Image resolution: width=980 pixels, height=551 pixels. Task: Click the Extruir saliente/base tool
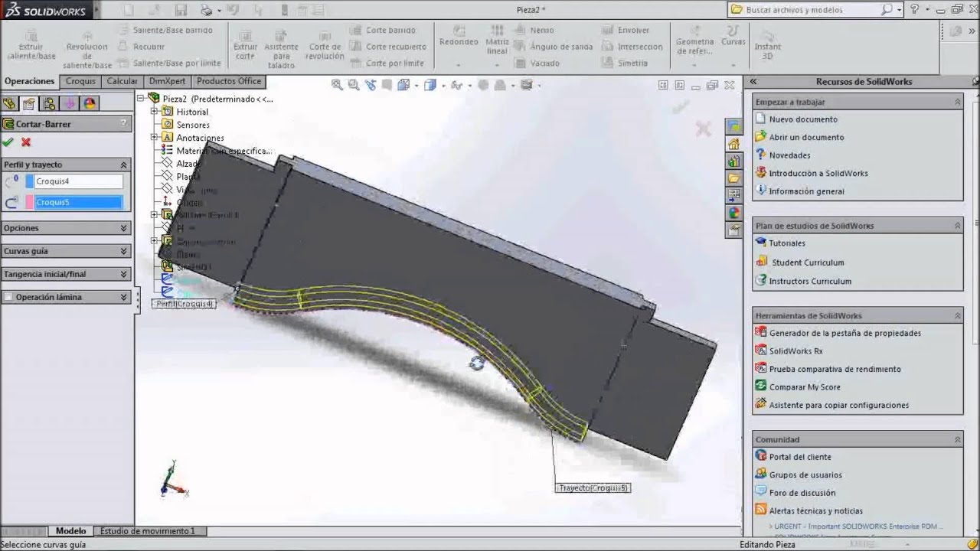(31, 45)
